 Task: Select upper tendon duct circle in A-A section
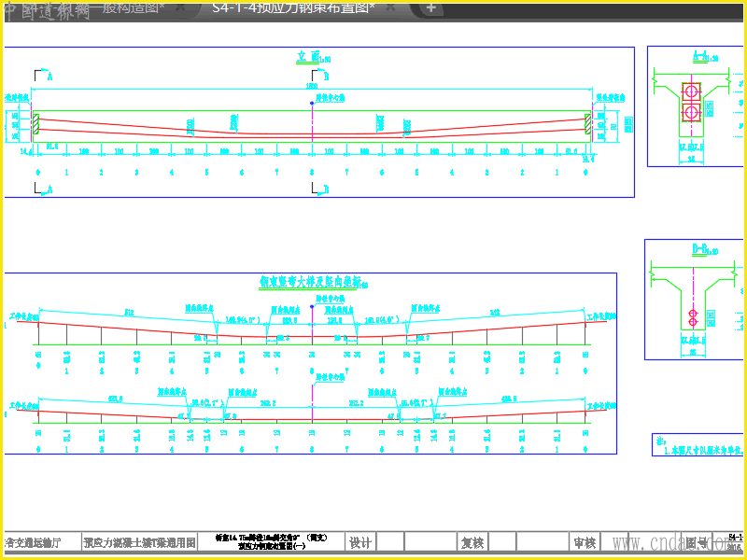[x=691, y=91]
